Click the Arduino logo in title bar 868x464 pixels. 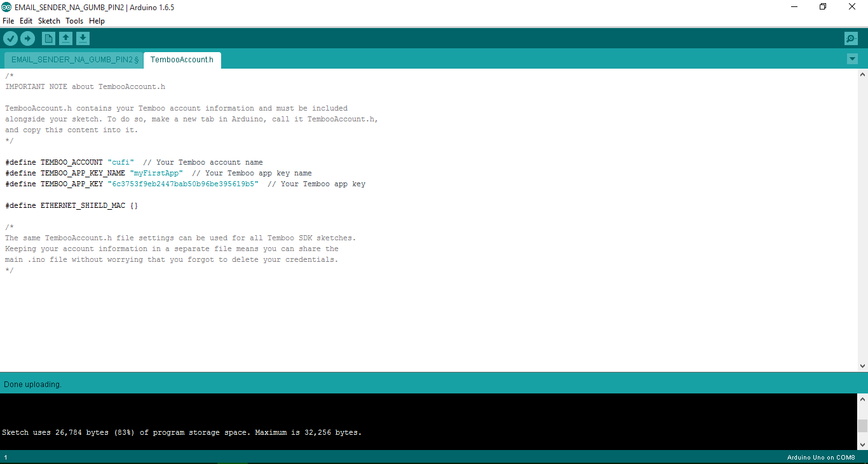(x=6, y=7)
